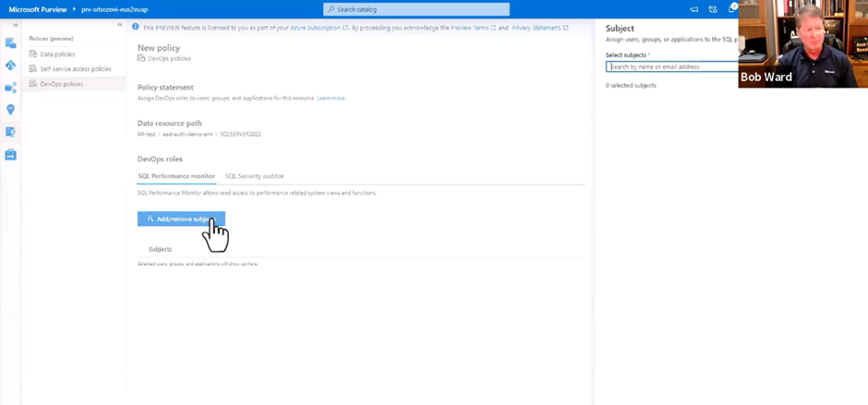
Task: Click MI-test in the data resource path
Action: pyautogui.click(x=147, y=135)
